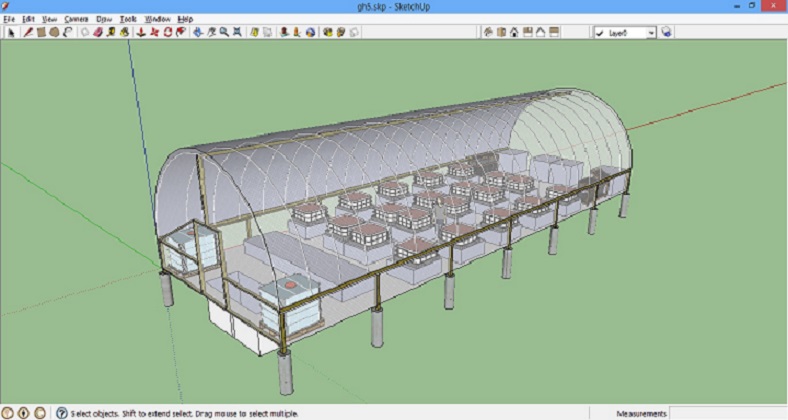Select the Pan hand tool
This screenshot has width=788, height=420.
212,33
